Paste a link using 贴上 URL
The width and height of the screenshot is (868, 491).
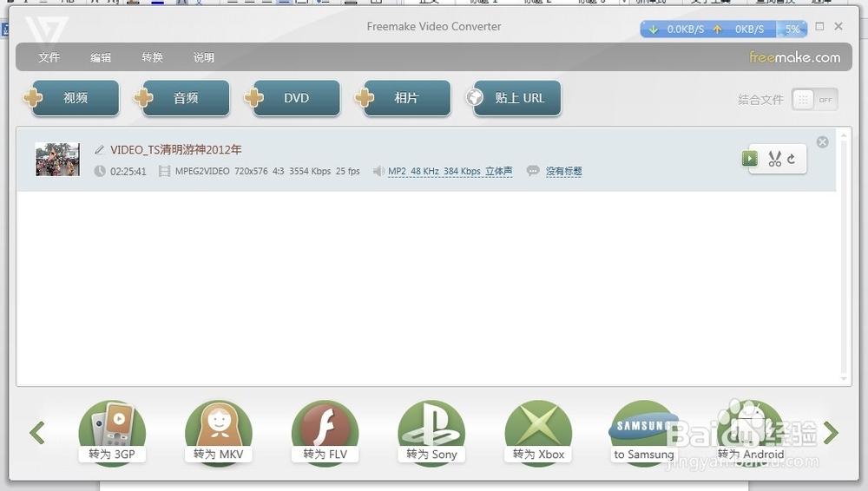(x=517, y=98)
